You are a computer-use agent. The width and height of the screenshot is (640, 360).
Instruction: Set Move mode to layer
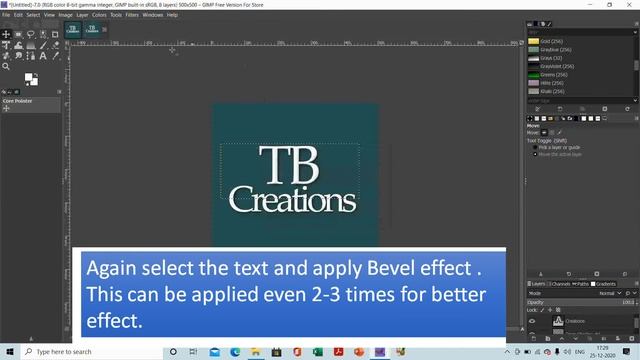tap(544, 132)
